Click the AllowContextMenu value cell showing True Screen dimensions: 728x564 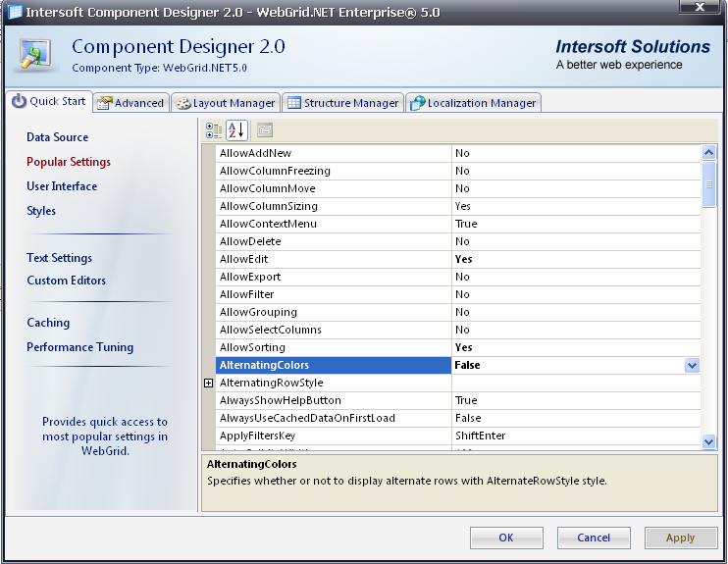click(576, 224)
